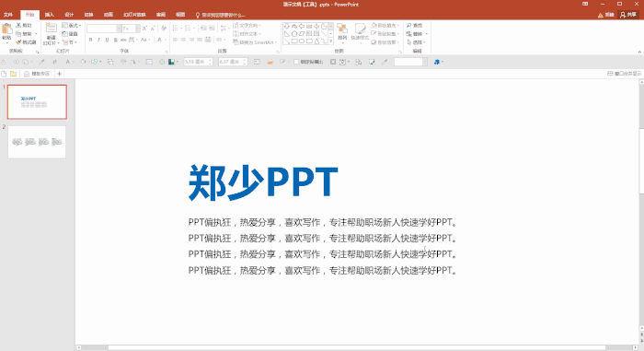This screenshot has height=351, width=644.
Task: Click the Align Text (对齐文本) button
Action: [x=247, y=34]
